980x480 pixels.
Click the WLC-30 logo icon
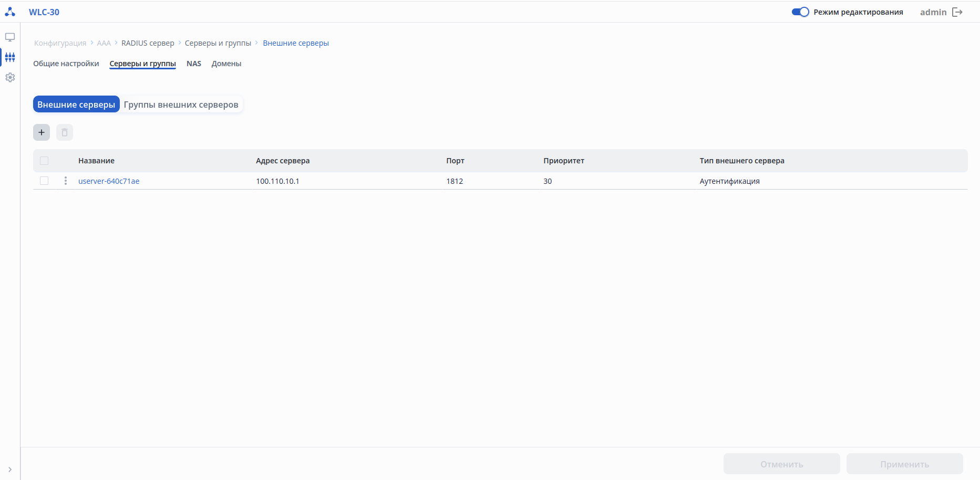click(x=10, y=12)
